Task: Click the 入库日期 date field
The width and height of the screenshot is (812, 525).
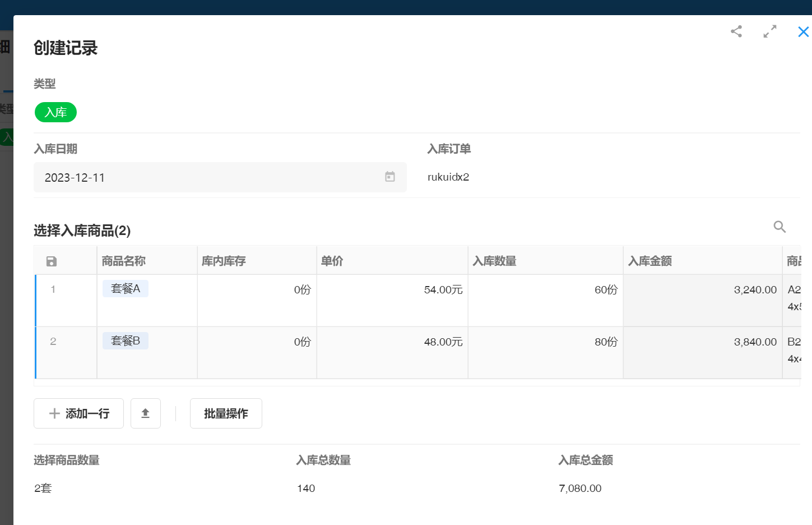Action: [207, 177]
